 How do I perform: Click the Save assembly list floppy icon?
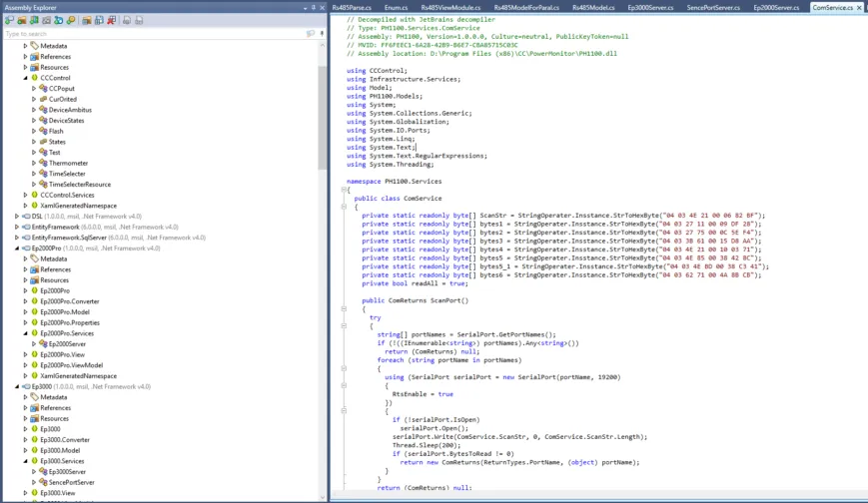click(x=99, y=21)
